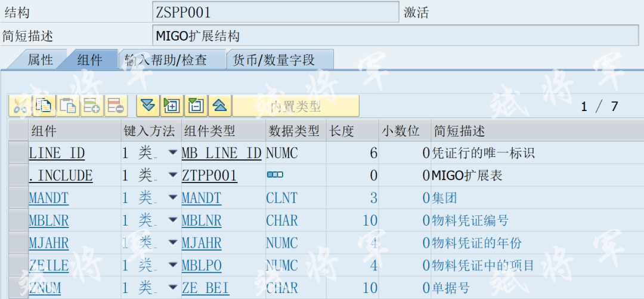Click the select-all corner cell of the table

18,131
